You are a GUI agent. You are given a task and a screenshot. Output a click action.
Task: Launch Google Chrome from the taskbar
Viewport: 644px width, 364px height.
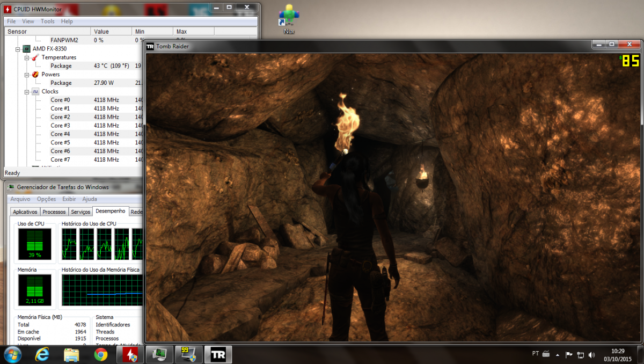[100, 354]
